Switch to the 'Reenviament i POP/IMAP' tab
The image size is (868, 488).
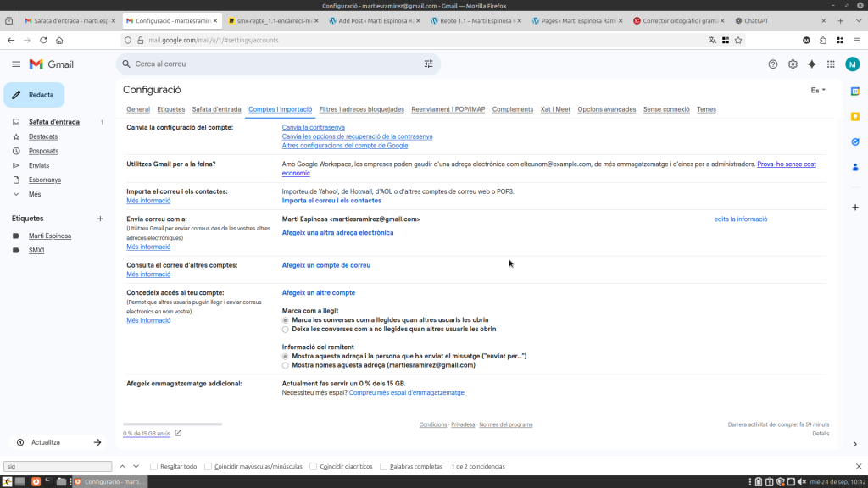448,109
